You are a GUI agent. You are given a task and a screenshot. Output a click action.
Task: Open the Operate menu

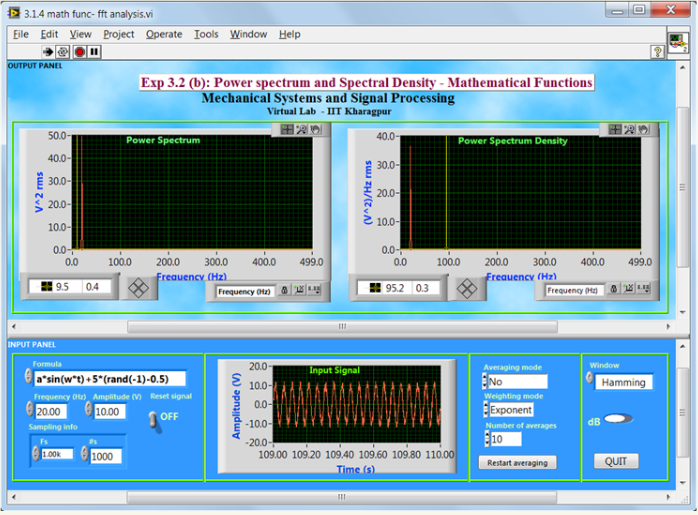(164, 34)
